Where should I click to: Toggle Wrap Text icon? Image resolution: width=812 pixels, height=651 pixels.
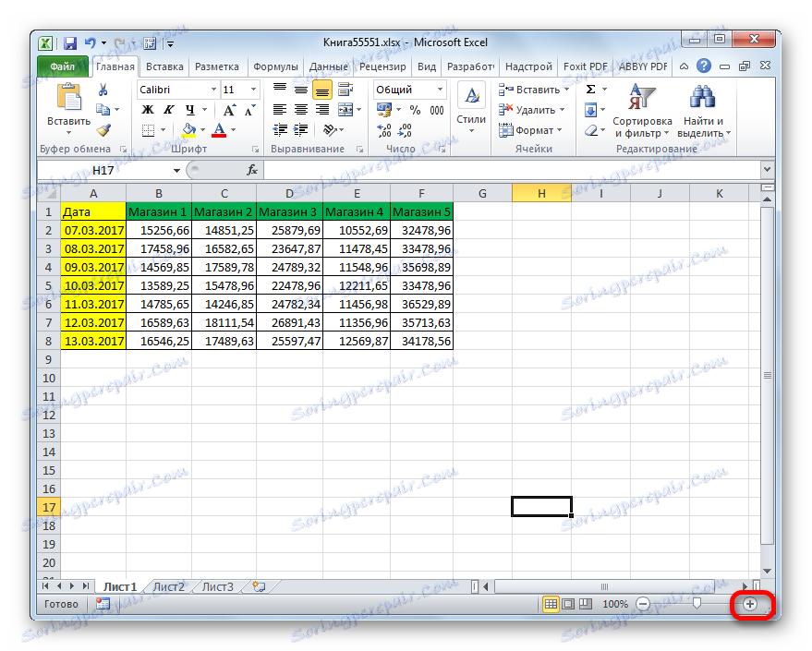point(345,90)
